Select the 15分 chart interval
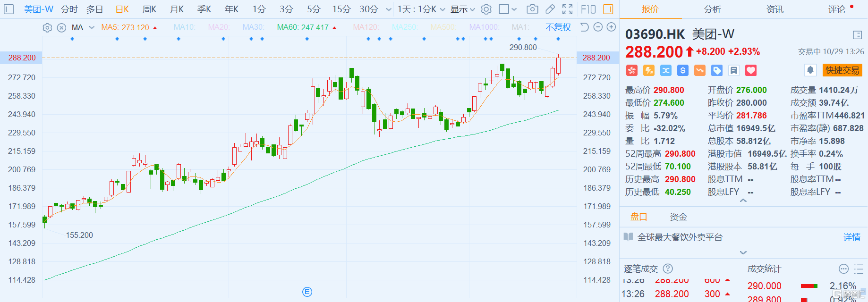This screenshot has width=868, height=302. click(x=341, y=9)
